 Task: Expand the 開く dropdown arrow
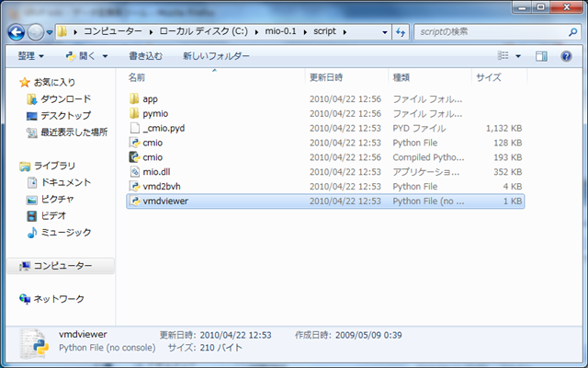(105, 56)
